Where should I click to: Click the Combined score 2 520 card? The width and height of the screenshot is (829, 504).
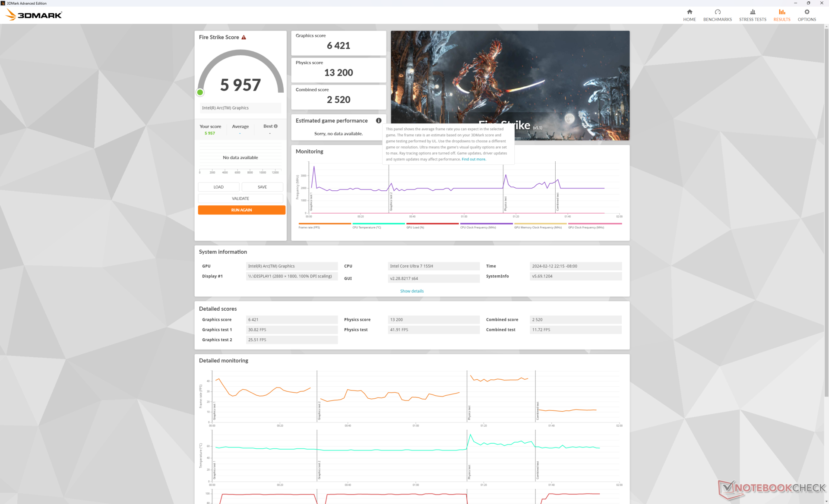coord(339,97)
